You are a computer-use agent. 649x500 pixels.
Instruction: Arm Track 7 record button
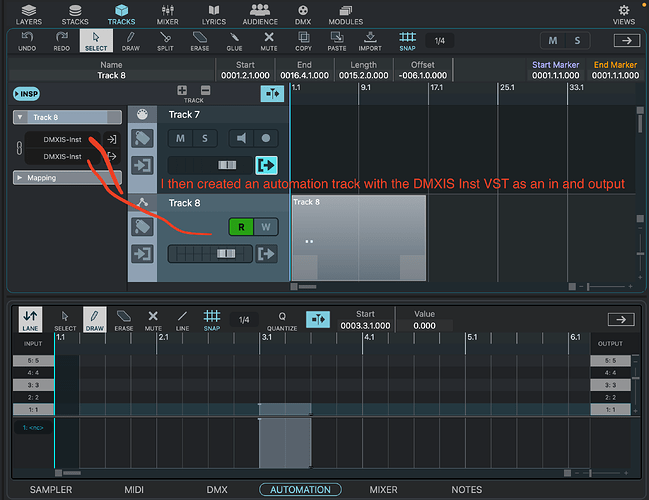266,138
